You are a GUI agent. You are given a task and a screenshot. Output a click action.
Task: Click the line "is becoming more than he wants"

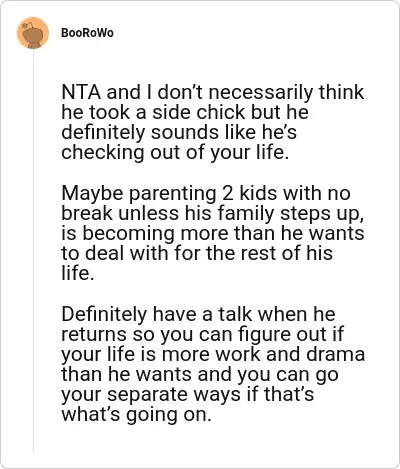[213, 233]
